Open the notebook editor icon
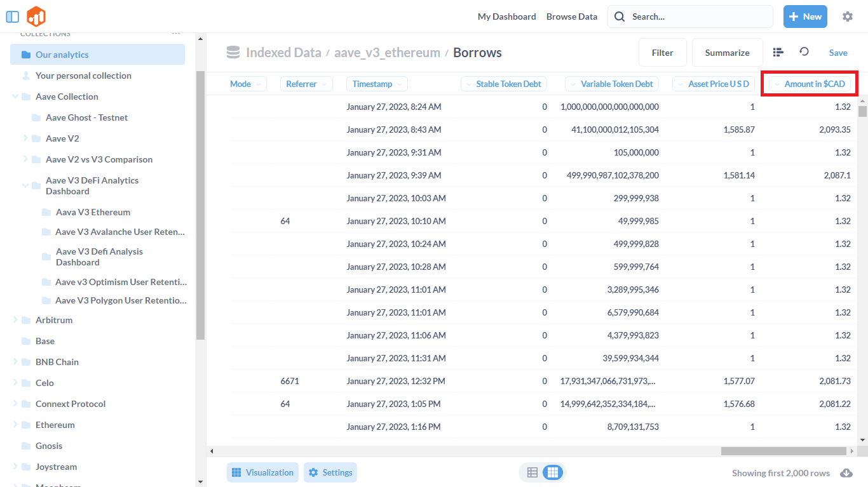This screenshot has height=487, width=868. click(778, 52)
